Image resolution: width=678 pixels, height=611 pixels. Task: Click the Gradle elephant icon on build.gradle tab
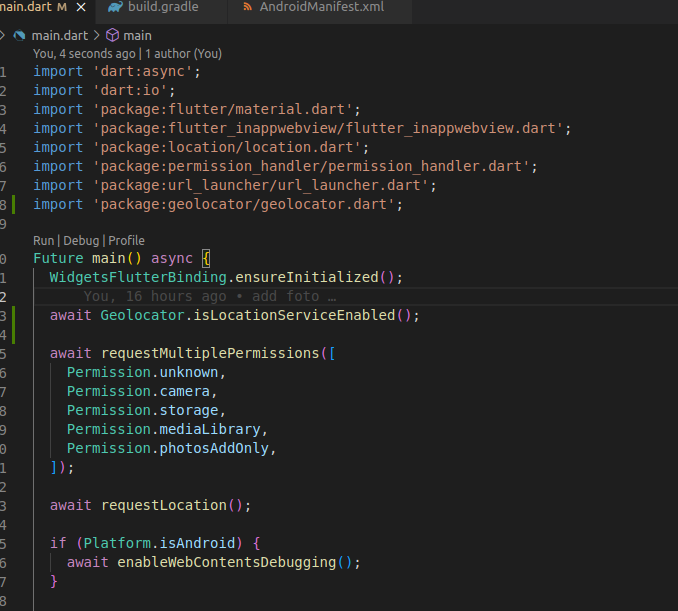[x=115, y=7]
